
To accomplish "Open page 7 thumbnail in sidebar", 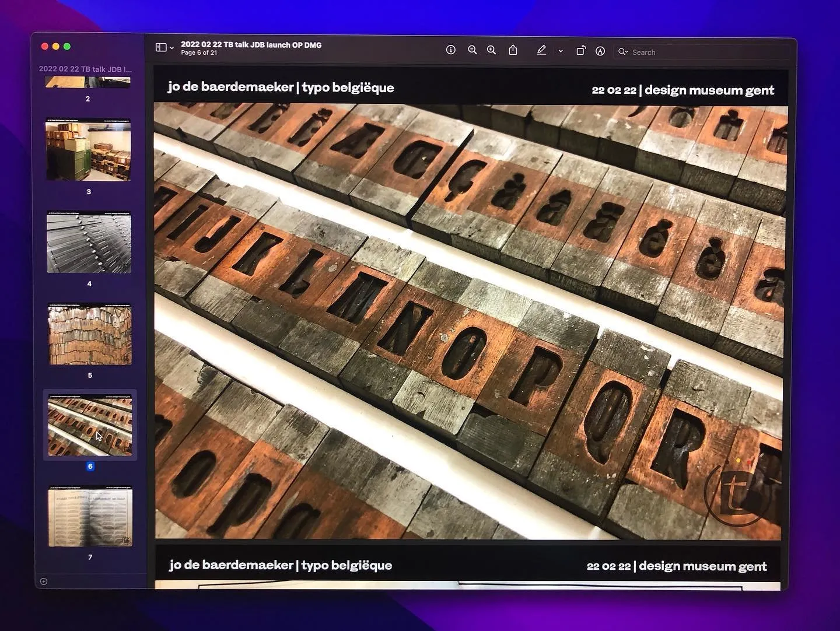I will click(90, 517).
